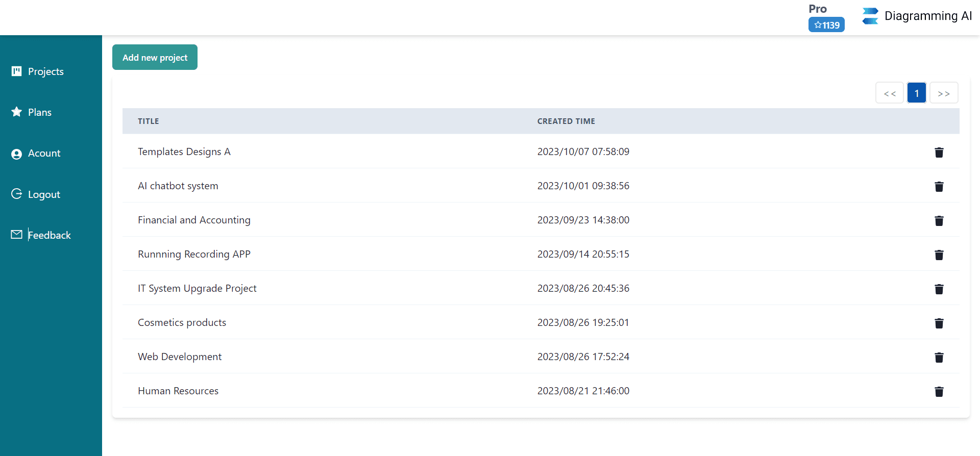Remove the Financial and Accounting project
This screenshot has height=456, width=980.
tap(939, 221)
